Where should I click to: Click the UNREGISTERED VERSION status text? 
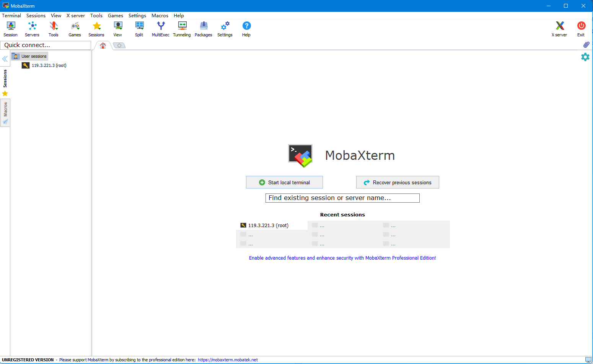(x=28, y=360)
